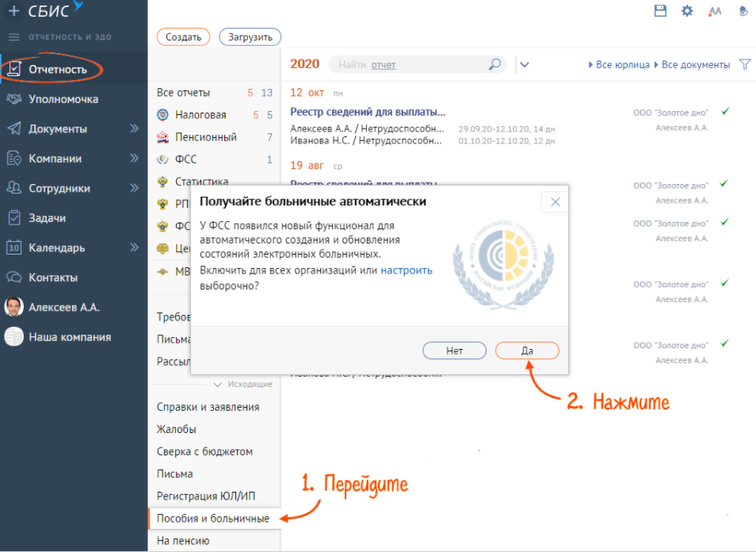Open settings via the gear icon

coord(687,10)
